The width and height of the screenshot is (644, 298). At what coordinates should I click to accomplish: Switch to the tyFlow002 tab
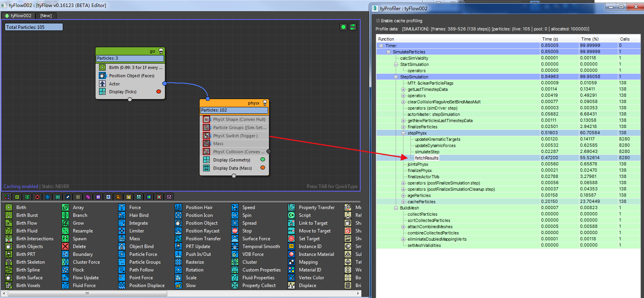18,16
